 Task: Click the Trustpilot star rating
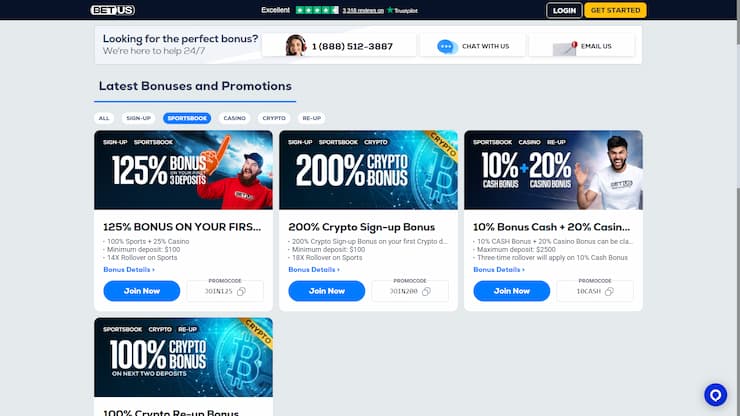point(317,10)
